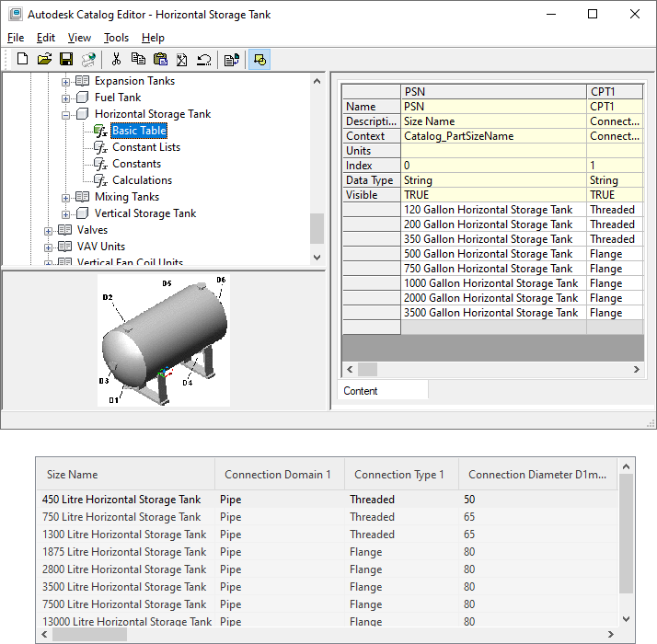Toggle the highlighted preview pane toolbar icon
This screenshot has height=644, width=657.
point(259,60)
